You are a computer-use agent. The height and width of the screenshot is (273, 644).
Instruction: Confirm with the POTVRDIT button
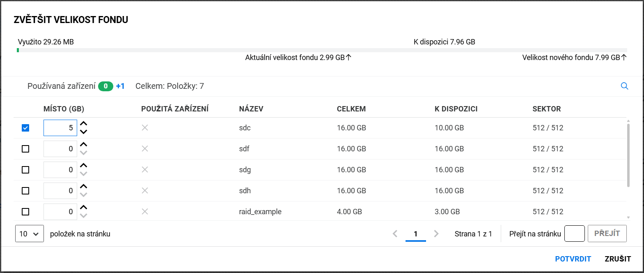(573, 259)
